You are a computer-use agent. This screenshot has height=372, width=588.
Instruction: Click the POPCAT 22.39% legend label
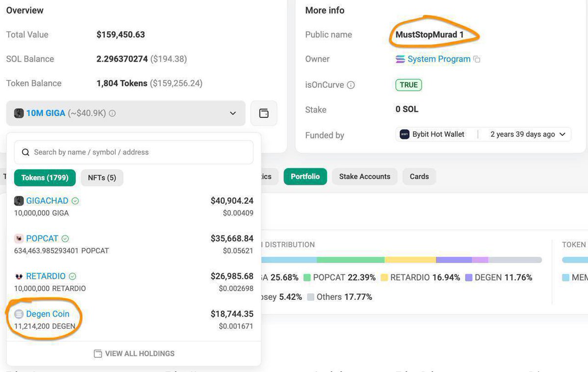344,278
